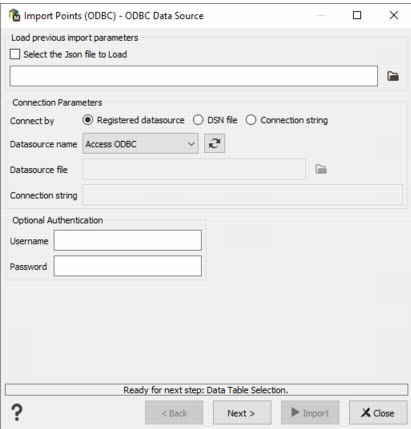
Task: Close window using title bar X
Action: (394, 15)
